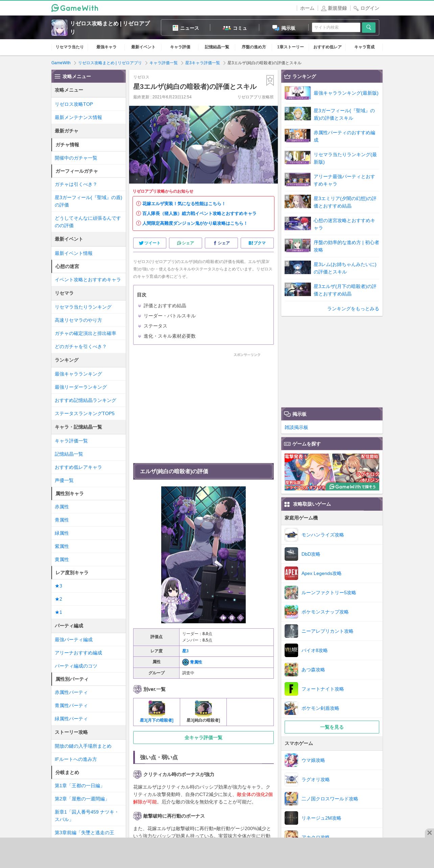Open 星3エミリア(夕闇の幻想) ranking link
This screenshot has height=868, width=434.
click(x=345, y=202)
